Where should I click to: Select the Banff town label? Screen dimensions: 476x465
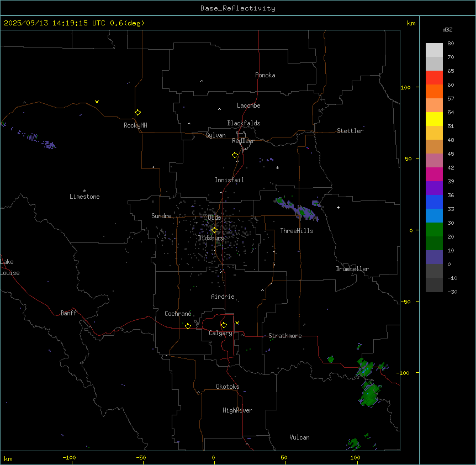(68, 313)
